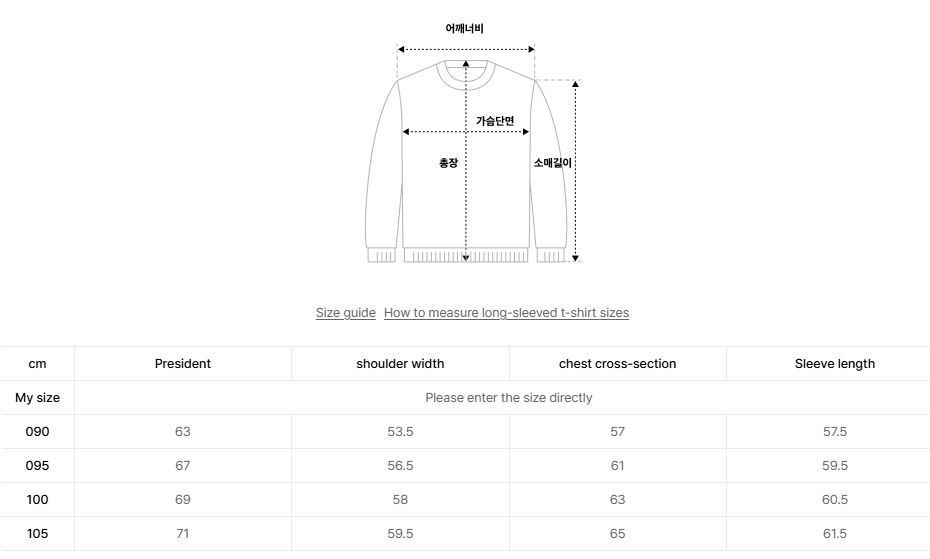
Task: Select the My size row label
Action: 37,398
